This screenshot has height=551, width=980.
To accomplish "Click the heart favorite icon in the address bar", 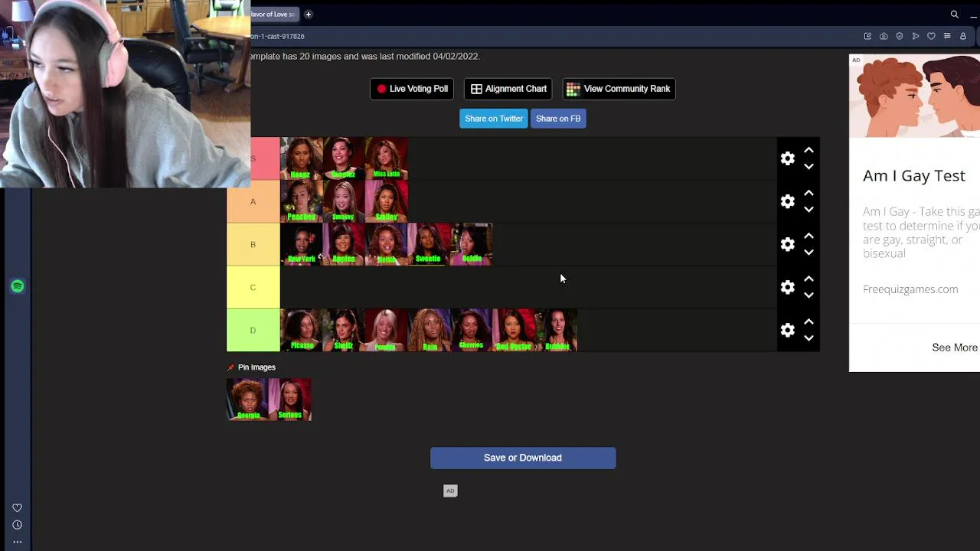I will pos(931,36).
